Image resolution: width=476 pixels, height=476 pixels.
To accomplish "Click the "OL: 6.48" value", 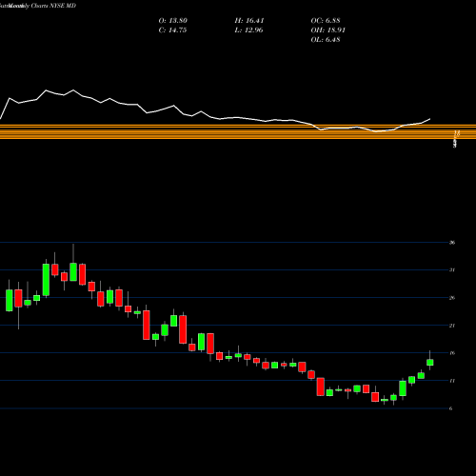I will tap(326, 40).
